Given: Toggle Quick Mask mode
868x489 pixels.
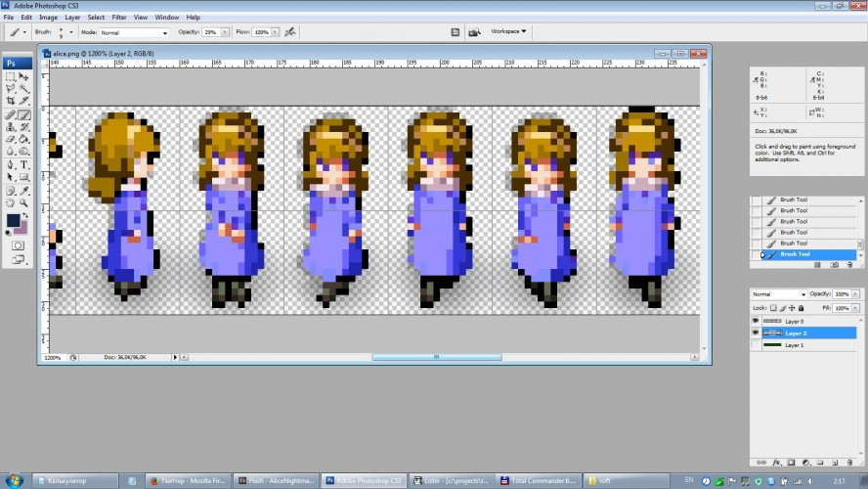Looking at the screenshot, I should pos(18,245).
